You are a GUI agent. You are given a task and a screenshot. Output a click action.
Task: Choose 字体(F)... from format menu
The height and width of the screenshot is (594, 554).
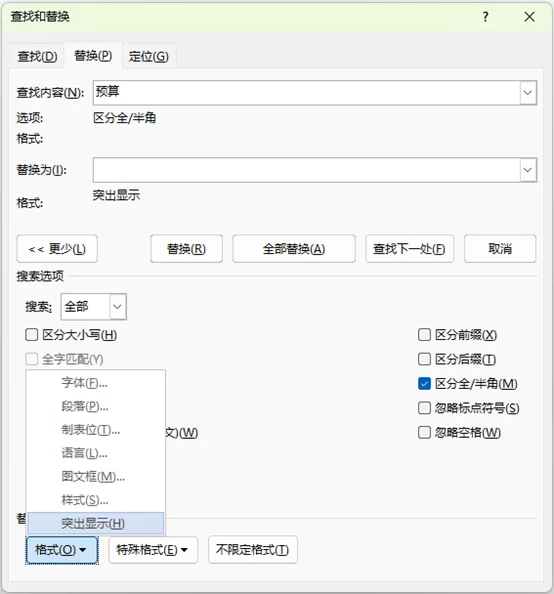click(95, 383)
